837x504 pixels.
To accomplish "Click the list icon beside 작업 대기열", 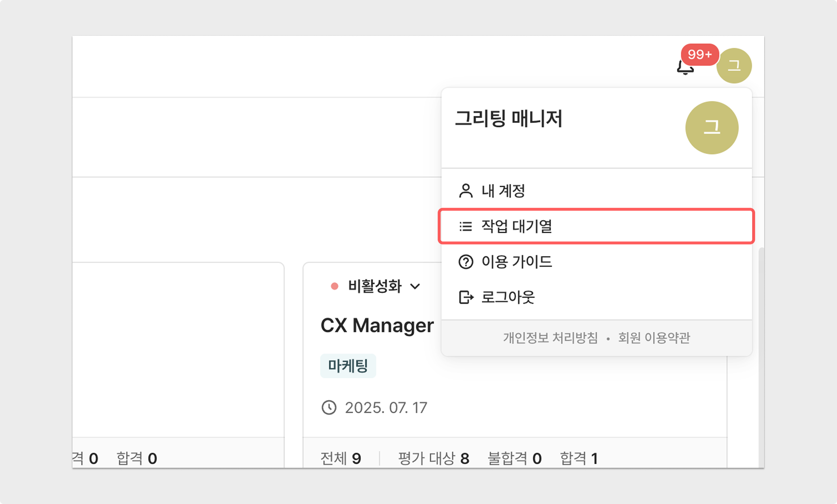I will click(x=466, y=226).
